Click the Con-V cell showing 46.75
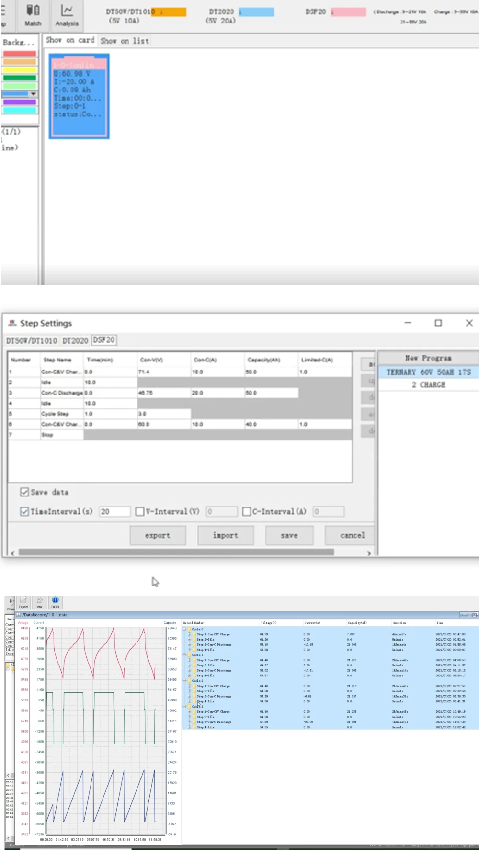This screenshot has width=479, height=868. tap(164, 393)
